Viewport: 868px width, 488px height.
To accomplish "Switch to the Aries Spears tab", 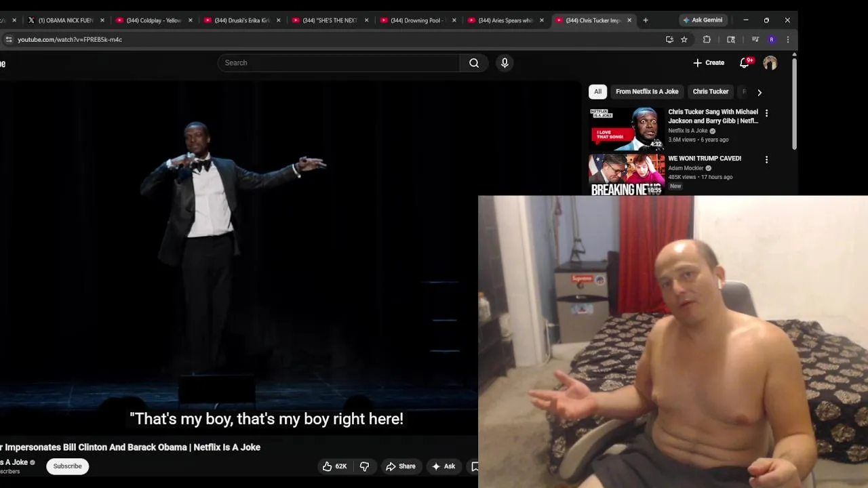I will [x=506, y=20].
